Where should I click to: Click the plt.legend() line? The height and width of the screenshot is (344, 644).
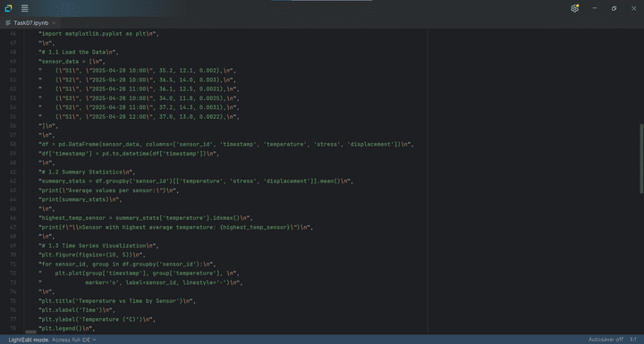point(67,329)
